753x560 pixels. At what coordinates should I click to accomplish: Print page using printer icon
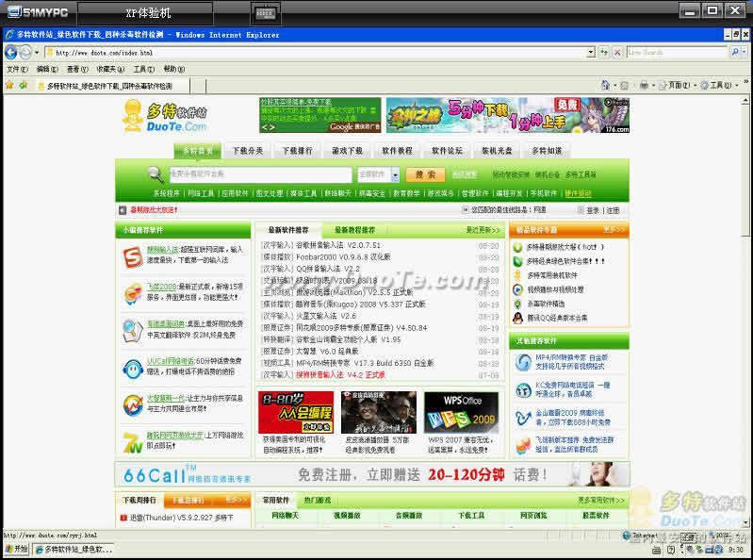pyautogui.click(x=644, y=86)
